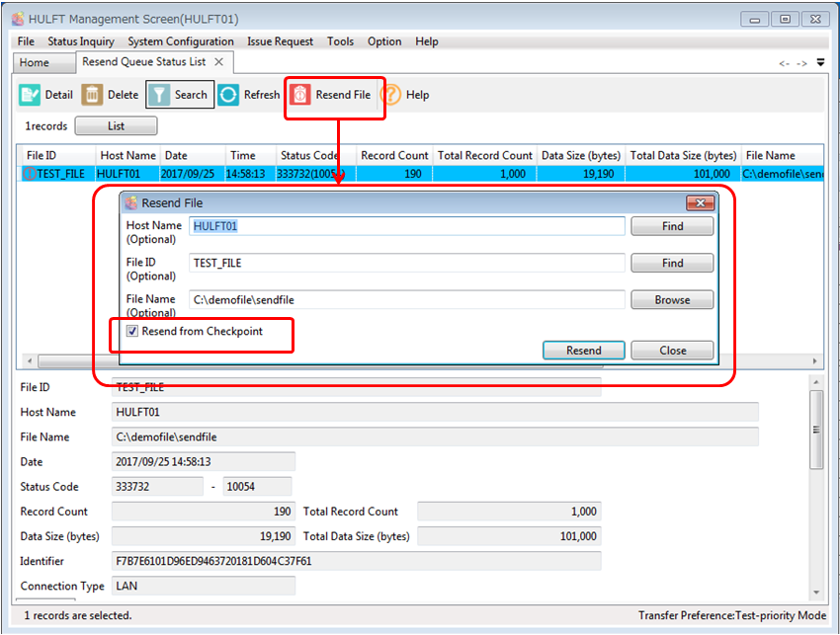This screenshot has height=635, width=840.
Task: Open the tab list dropdown arrow
Action: [x=819, y=63]
